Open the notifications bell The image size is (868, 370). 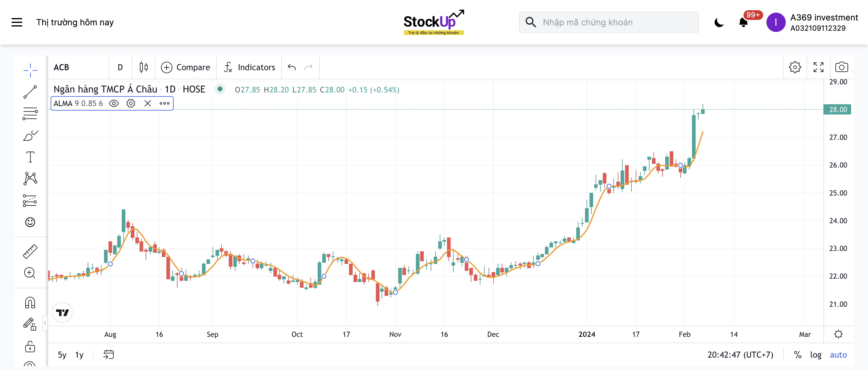pyautogui.click(x=743, y=23)
